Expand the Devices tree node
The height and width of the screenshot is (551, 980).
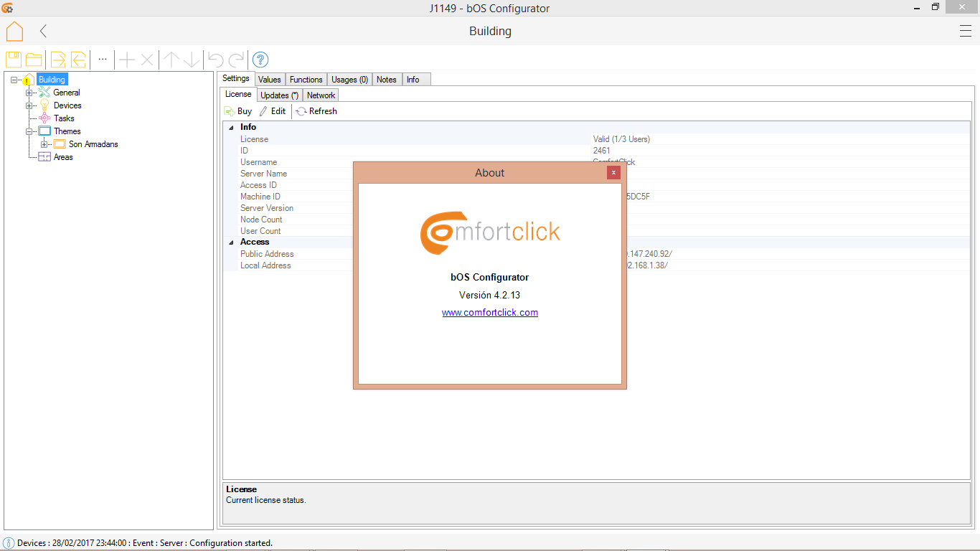click(29, 105)
